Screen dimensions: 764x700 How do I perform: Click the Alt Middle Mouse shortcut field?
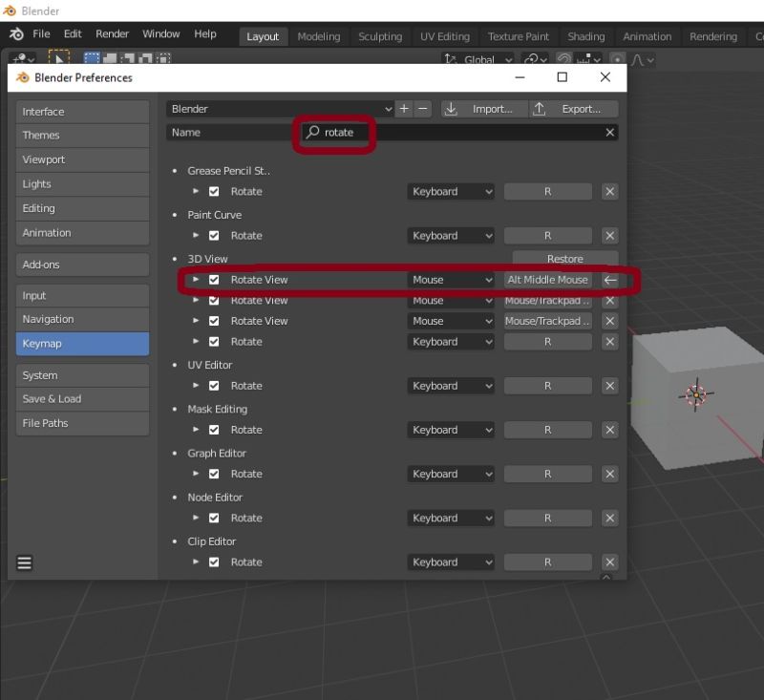(x=547, y=280)
